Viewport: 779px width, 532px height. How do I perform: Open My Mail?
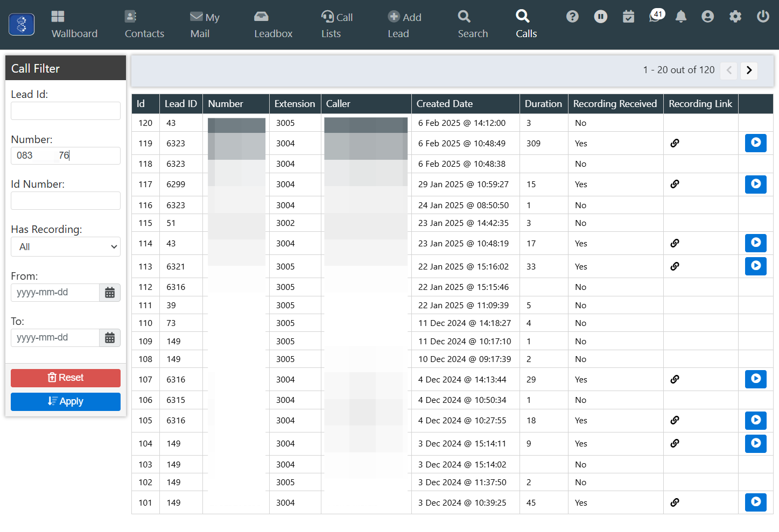click(205, 25)
